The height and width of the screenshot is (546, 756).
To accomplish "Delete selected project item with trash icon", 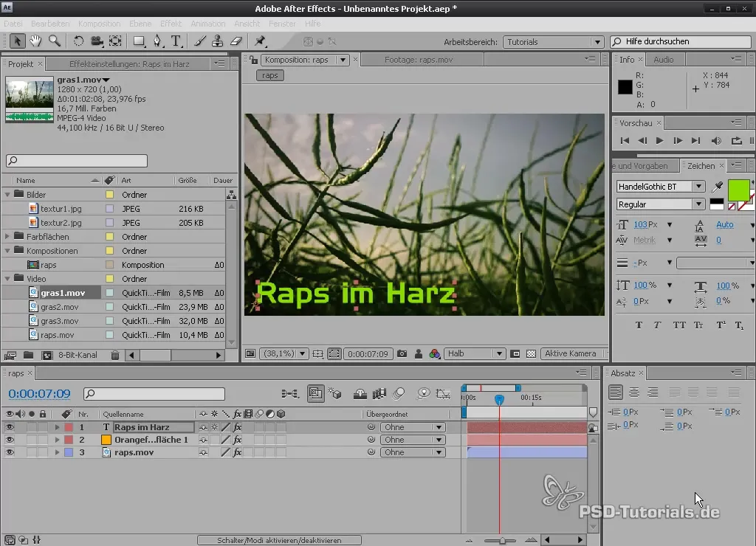I will (x=114, y=355).
